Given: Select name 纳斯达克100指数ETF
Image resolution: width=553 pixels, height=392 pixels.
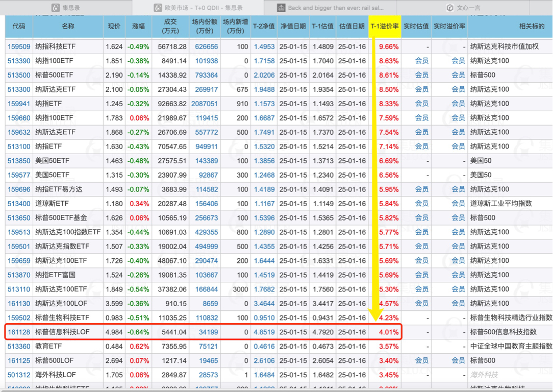Looking at the screenshot, I should point(68,232).
